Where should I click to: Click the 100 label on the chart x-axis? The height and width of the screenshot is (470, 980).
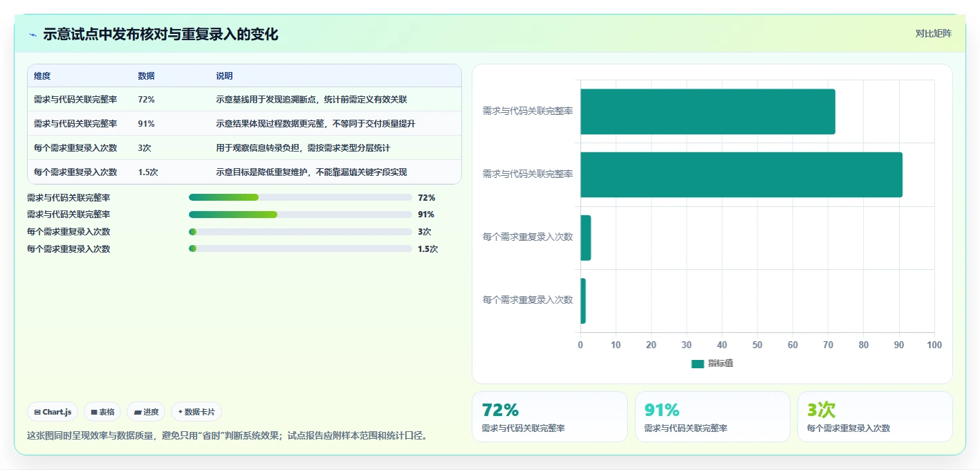[x=934, y=345]
